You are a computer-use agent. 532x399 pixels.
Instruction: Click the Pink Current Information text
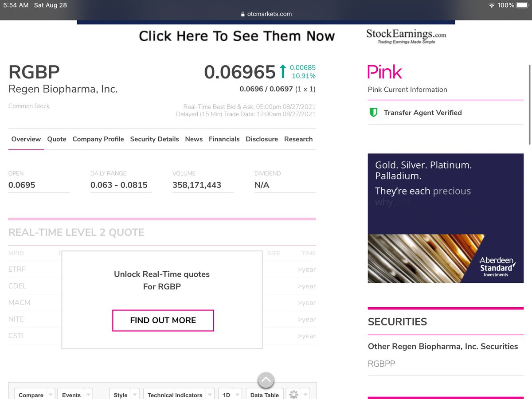click(x=407, y=90)
